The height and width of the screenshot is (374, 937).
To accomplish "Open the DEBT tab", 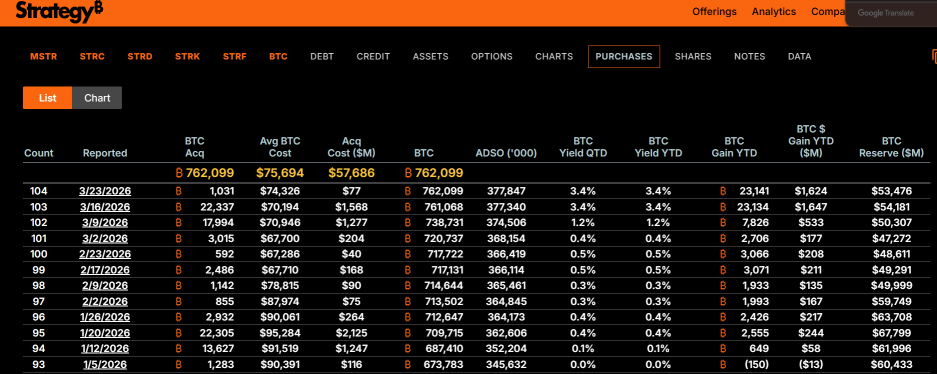I will [x=322, y=57].
